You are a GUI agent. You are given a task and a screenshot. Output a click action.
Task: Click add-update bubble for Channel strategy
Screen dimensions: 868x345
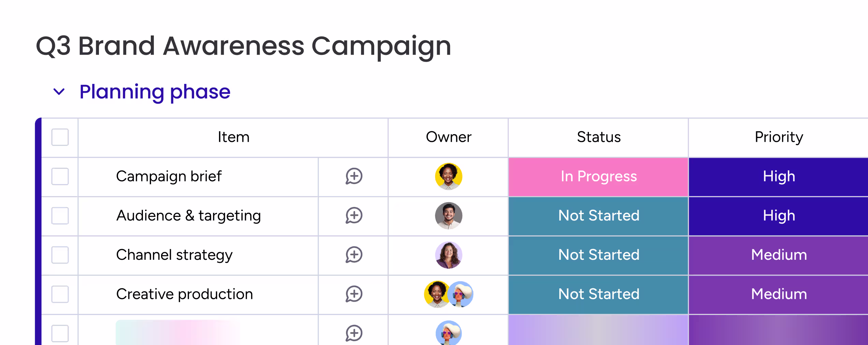click(x=354, y=255)
